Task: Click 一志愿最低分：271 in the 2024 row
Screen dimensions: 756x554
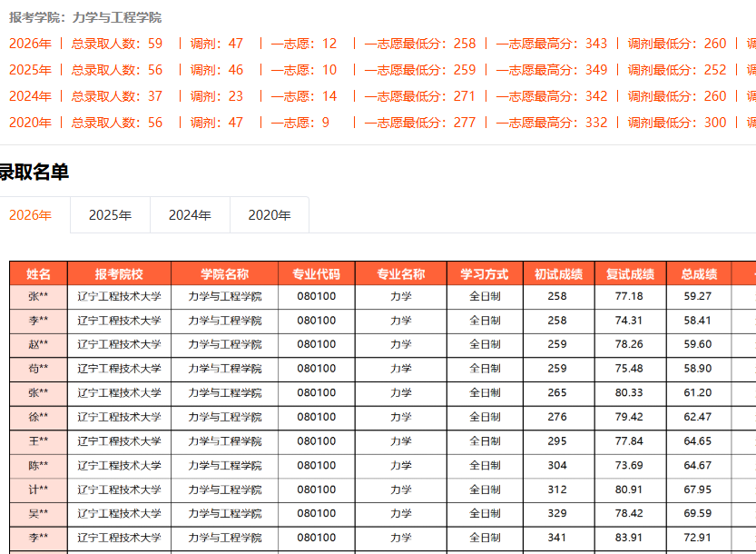Action: (420, 96)
